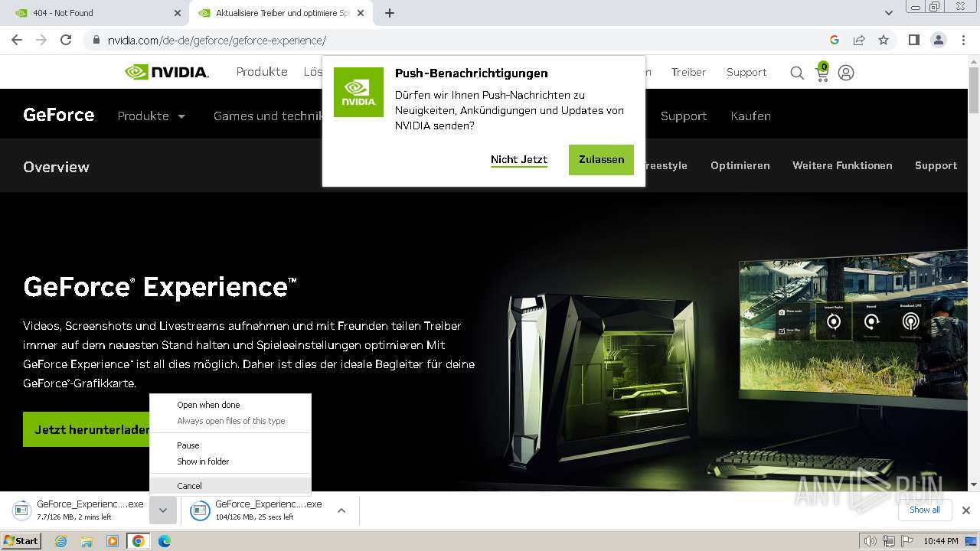Viewport: 980px width, 551px height.
Task: Click the share page icon
Action: coord(859,40)
